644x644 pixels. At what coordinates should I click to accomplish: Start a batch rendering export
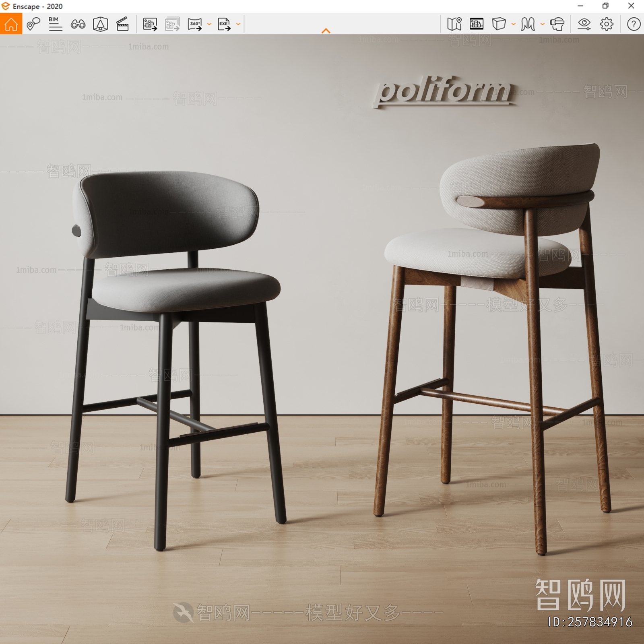coord(171,24)
